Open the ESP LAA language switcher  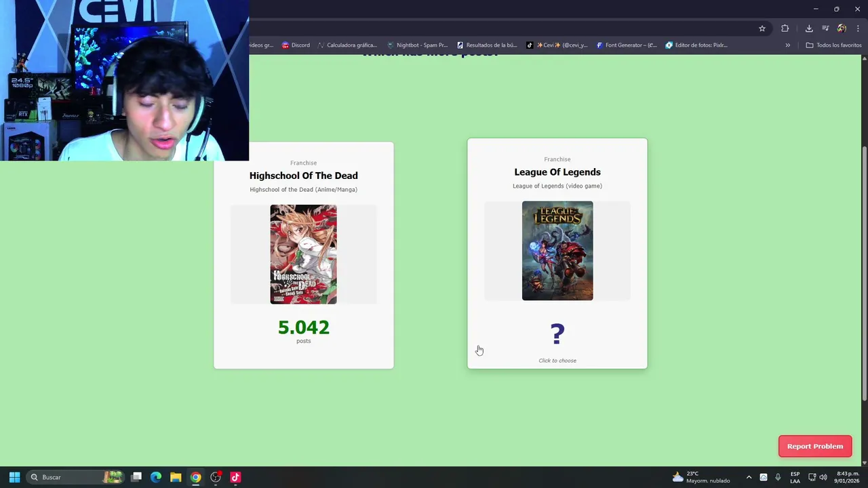click(795, 477)
